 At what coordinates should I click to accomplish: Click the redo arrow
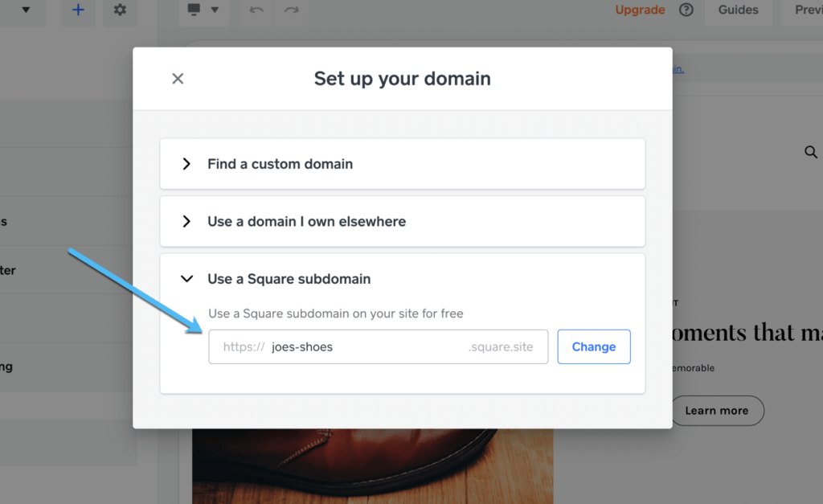tap(291, 10)
